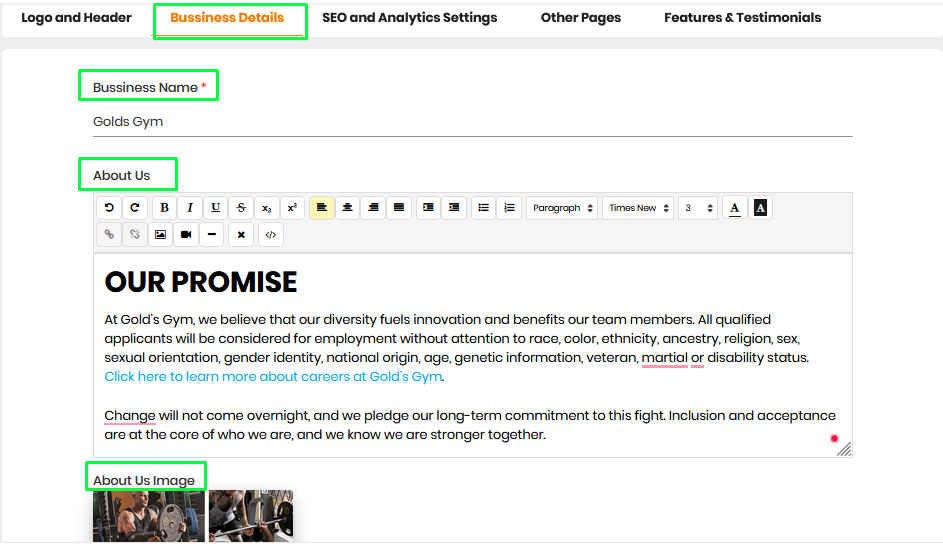The width and height of the screenshot is (943, 546).
Task: Click the Bussiness Name field with Golds Gym
Action: click(x=473, y=121)
